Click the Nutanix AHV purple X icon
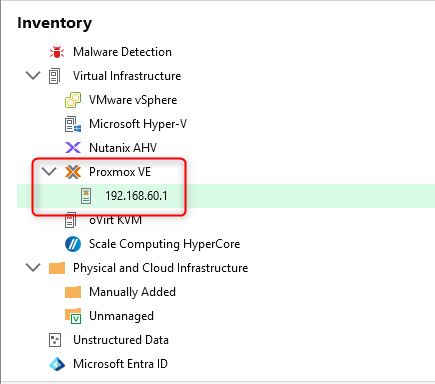The height and width of the screenshot is (384, 435). 73,148
